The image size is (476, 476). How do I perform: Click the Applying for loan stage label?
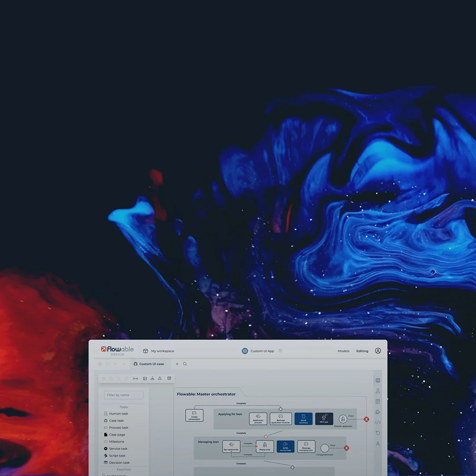[230, 414]
